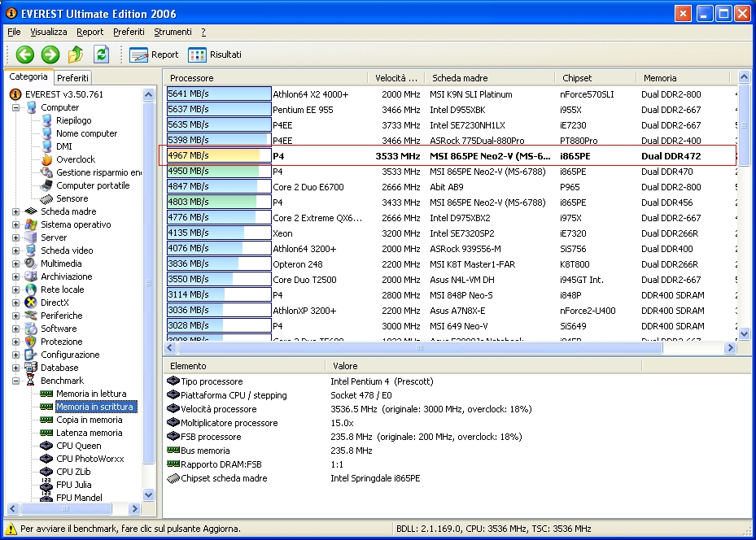Expand the Scheda video node
Image resolution: width=756 pixels, height=540 pixels.
click(16, 250)
